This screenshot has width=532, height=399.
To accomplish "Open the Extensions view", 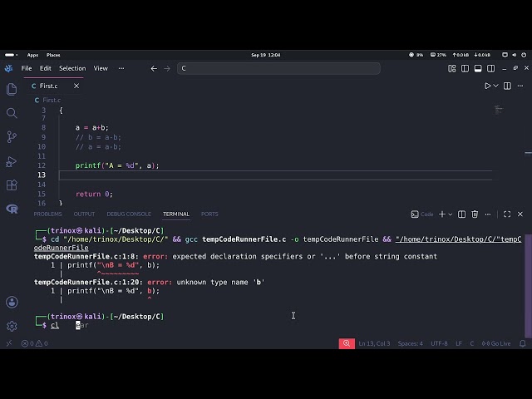I will tap(12, 185).
